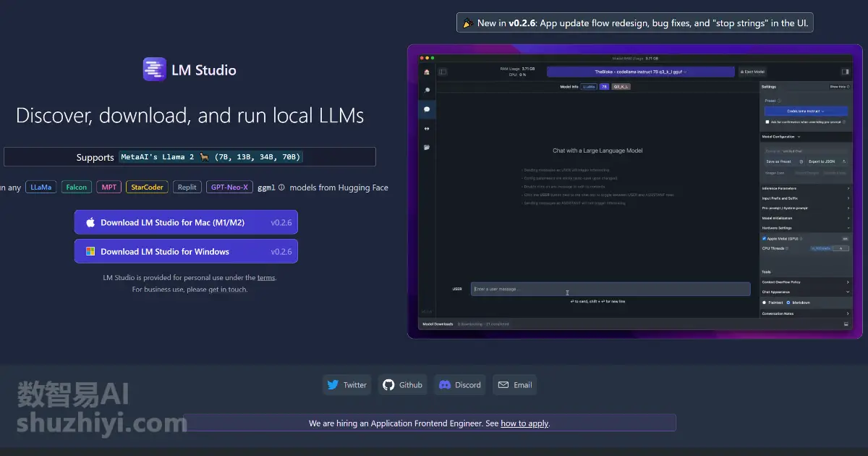The height and width of the screenshot is (456, 868).
Task: Click the expand icon in Model Downloads bar
Action: click(x=846, y=324)
